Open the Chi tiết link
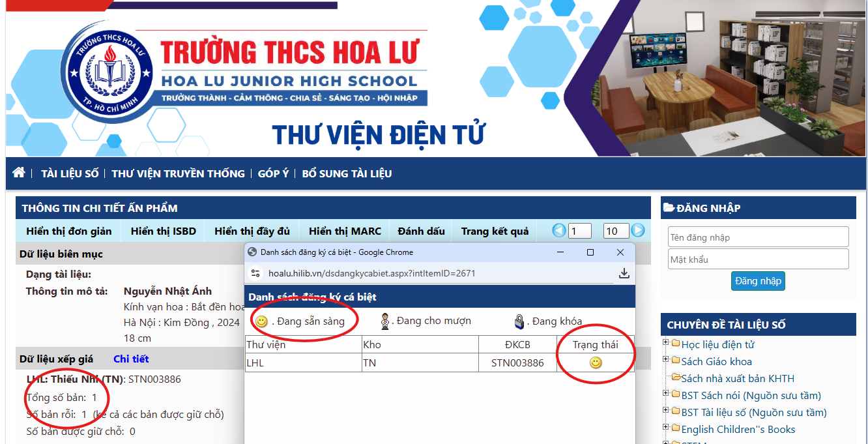This screenshot has width=868, height=444. [131, 359]
